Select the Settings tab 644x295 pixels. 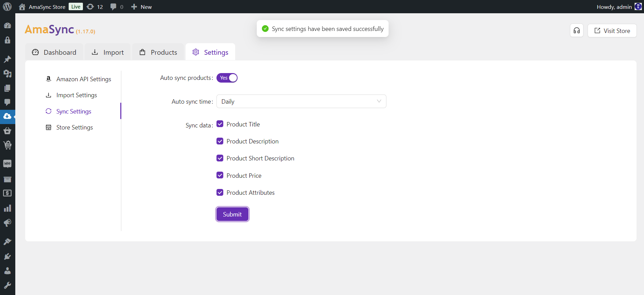tap(210, 52)
